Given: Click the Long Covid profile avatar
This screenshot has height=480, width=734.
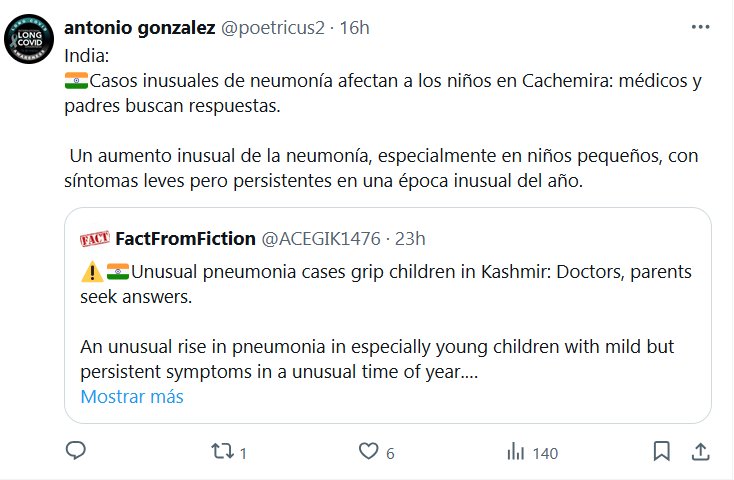Looking at the screenshot, I should (x=33, y=40).
